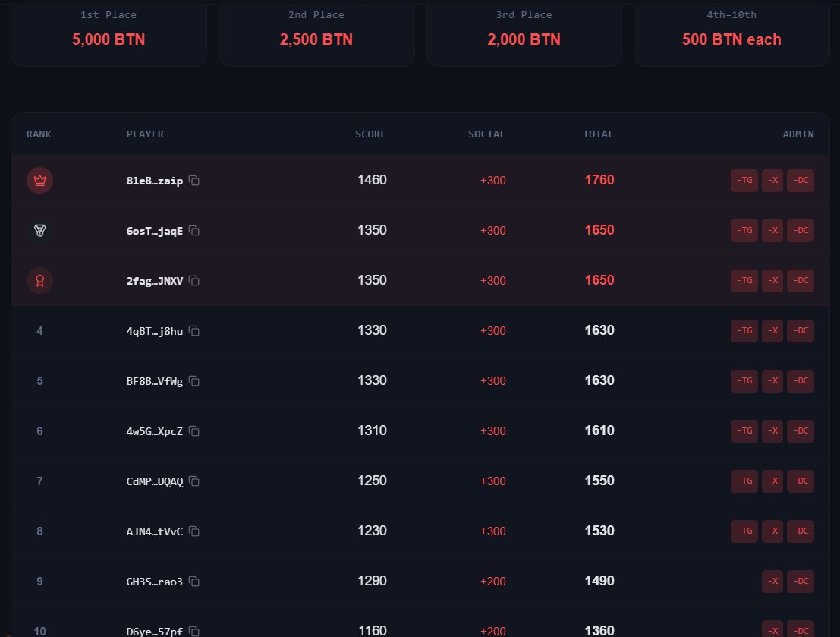Copy address of player GH3S…rao3
840x637 pixels.
coord(194,582)
